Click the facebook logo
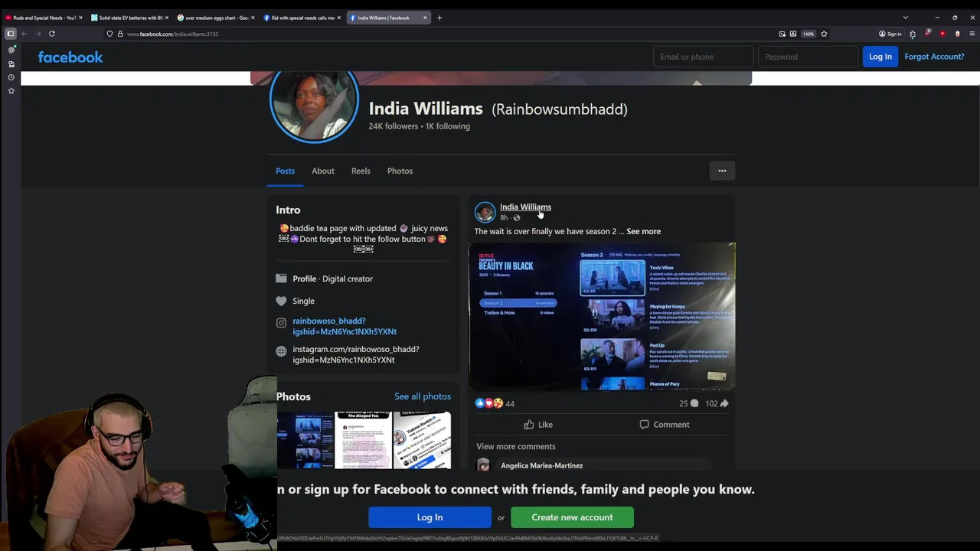 [70, 57]
